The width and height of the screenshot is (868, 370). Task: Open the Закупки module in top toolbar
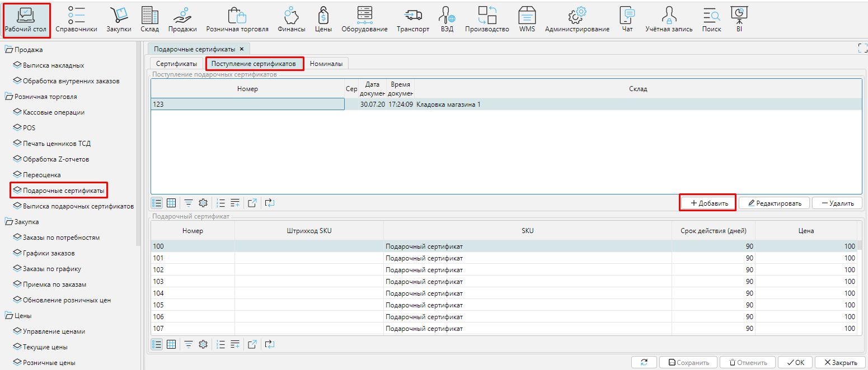tap(120, 19)
